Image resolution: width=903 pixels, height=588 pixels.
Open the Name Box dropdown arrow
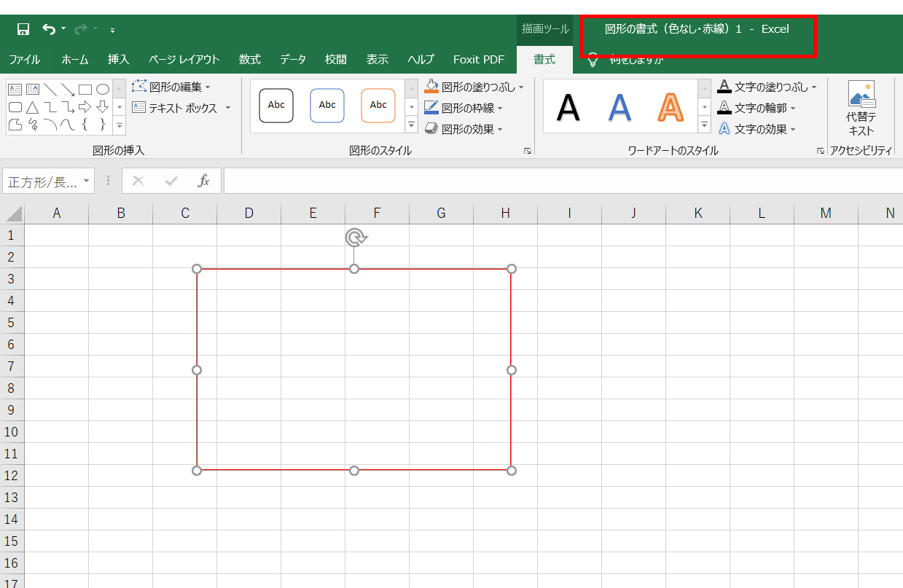pyautogui.click(x=86, y=181)
